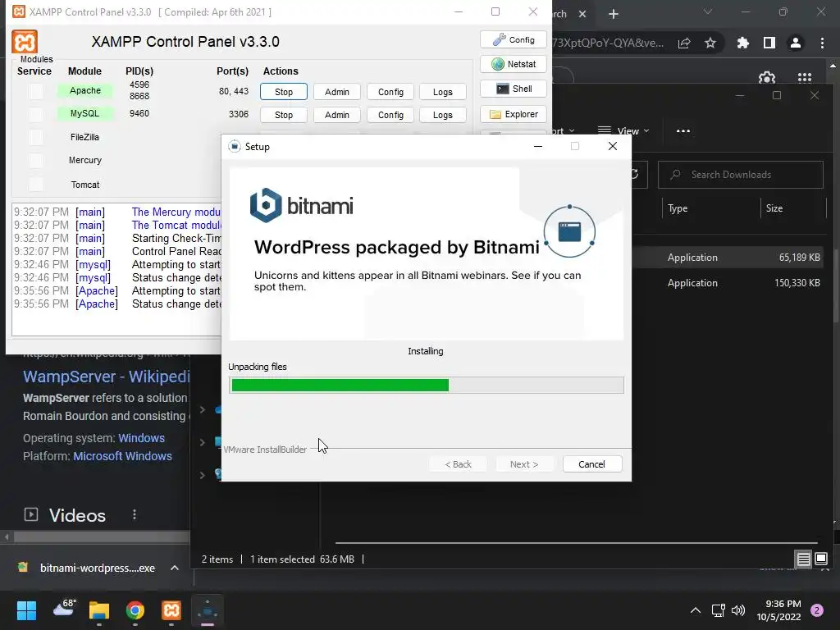Open Google settings gear icon
The width and height of the screenshot is (840, 630).
pos(767,78)
